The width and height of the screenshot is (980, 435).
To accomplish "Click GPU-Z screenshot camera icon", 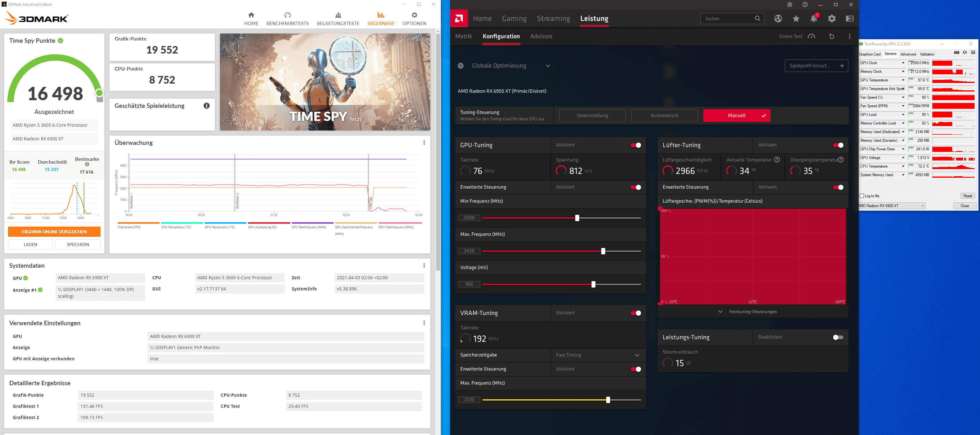I will click(956, 53).
